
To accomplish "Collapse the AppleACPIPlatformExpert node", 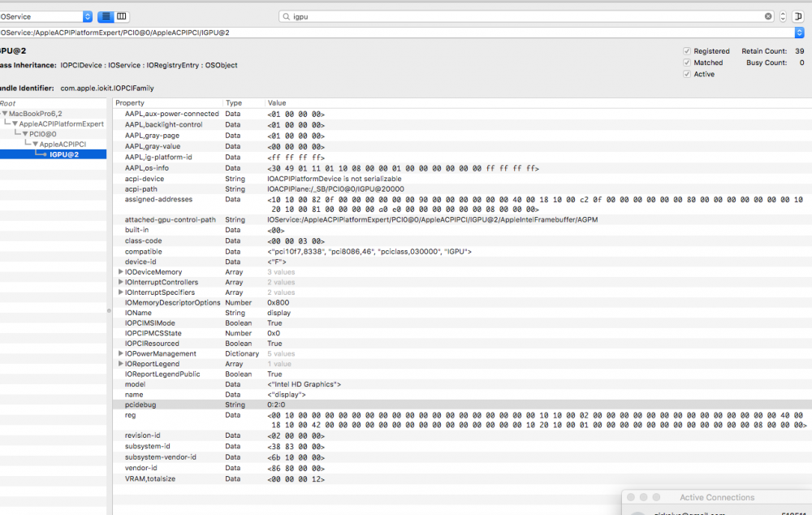I will [x=15, y=123].
